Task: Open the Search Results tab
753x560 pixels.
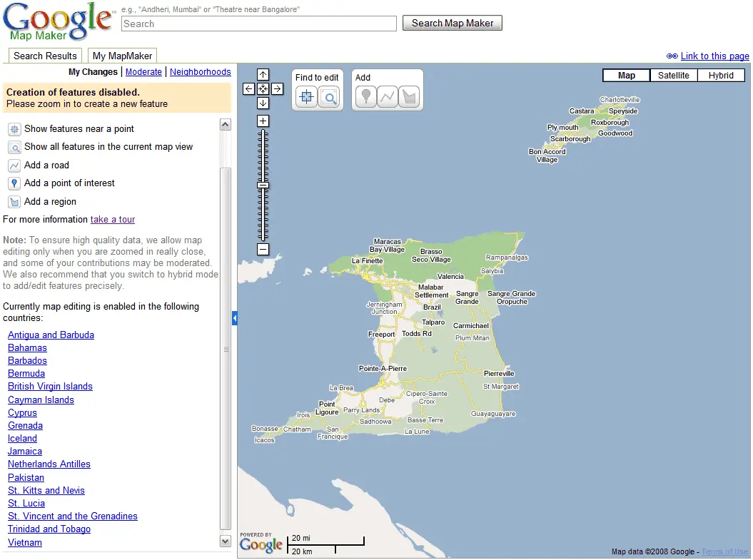Action: coord(45,56)
